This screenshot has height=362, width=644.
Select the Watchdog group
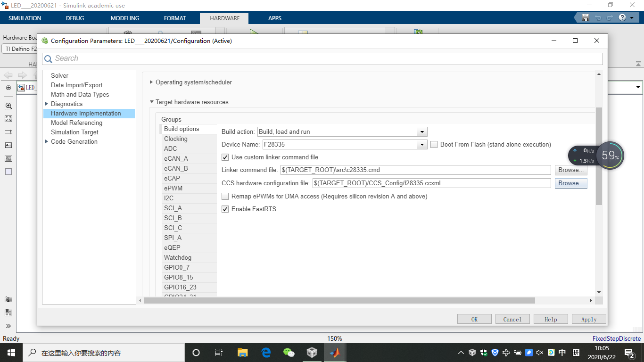point(189,257)
